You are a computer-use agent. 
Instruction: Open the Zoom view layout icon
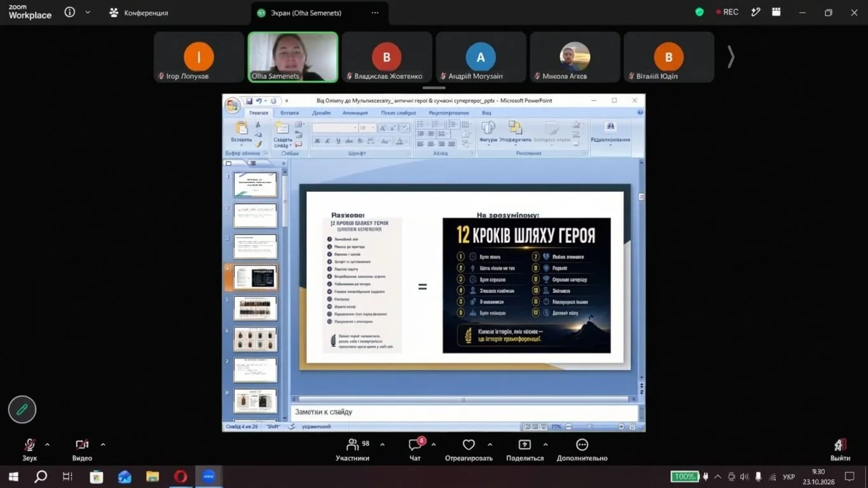point(776,12)
